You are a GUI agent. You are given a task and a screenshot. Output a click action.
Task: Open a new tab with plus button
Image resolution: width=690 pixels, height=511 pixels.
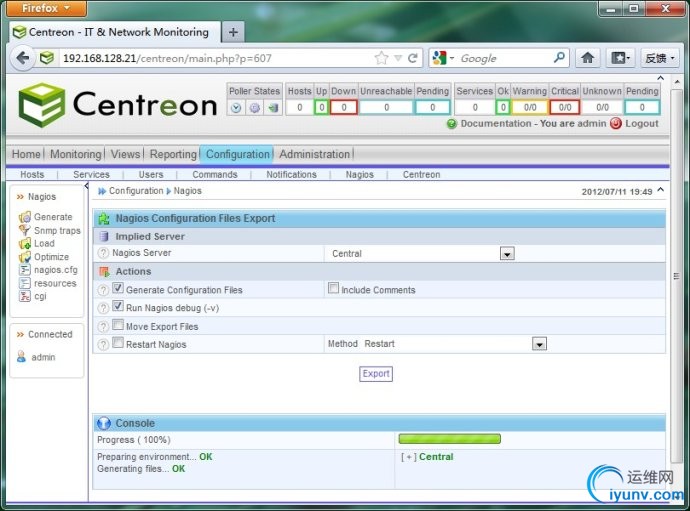click(233, 32)
